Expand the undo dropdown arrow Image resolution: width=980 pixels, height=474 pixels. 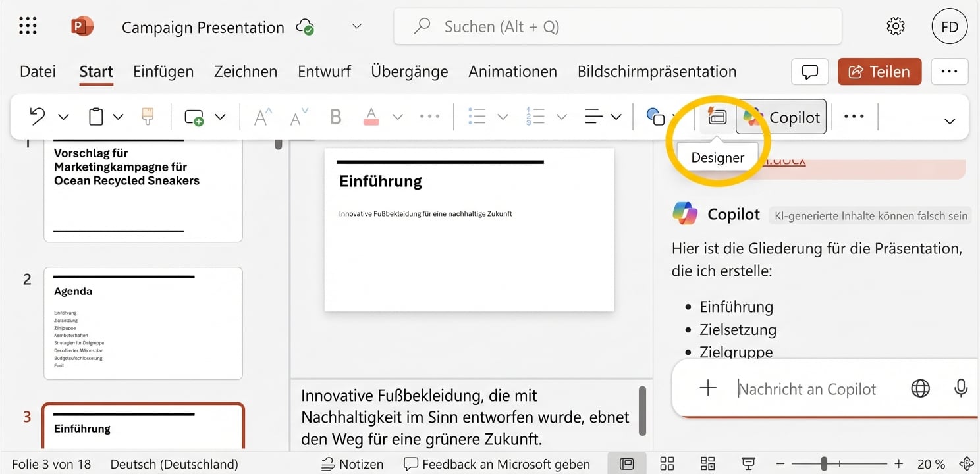(x=63, y=116)
